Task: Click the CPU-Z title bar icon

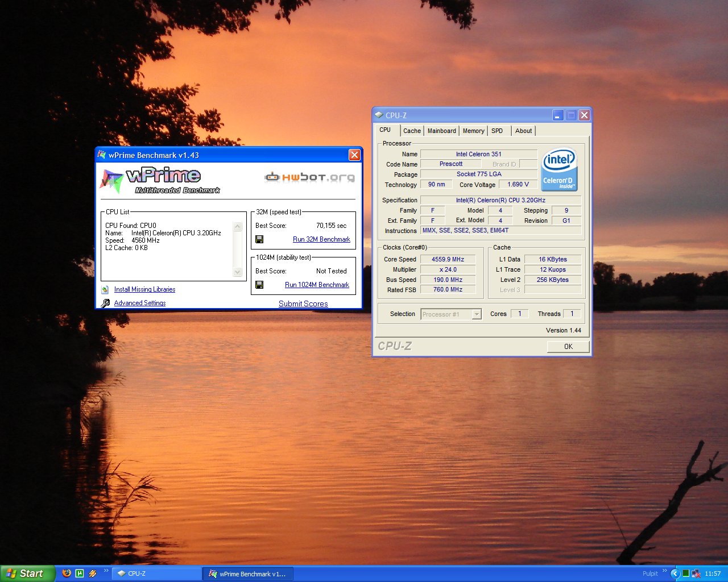Action: click(x=379, y=115)
